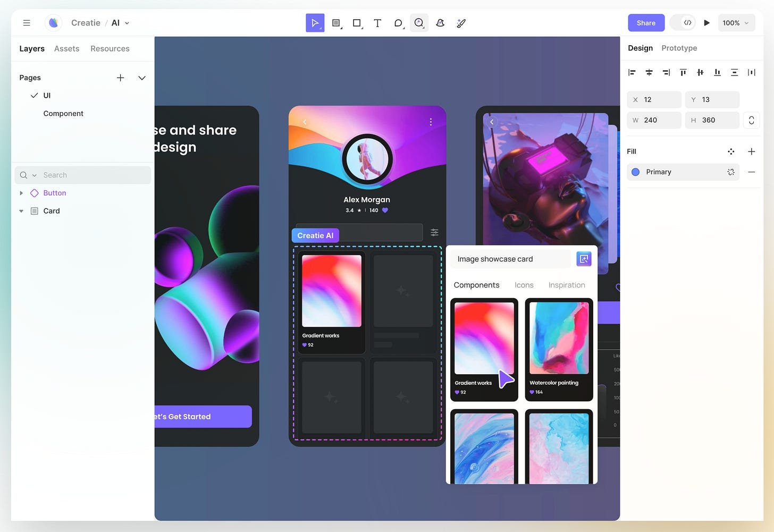774x532 pixels.
Task: Detach the Primary fill style
Action: coord(731,172)
